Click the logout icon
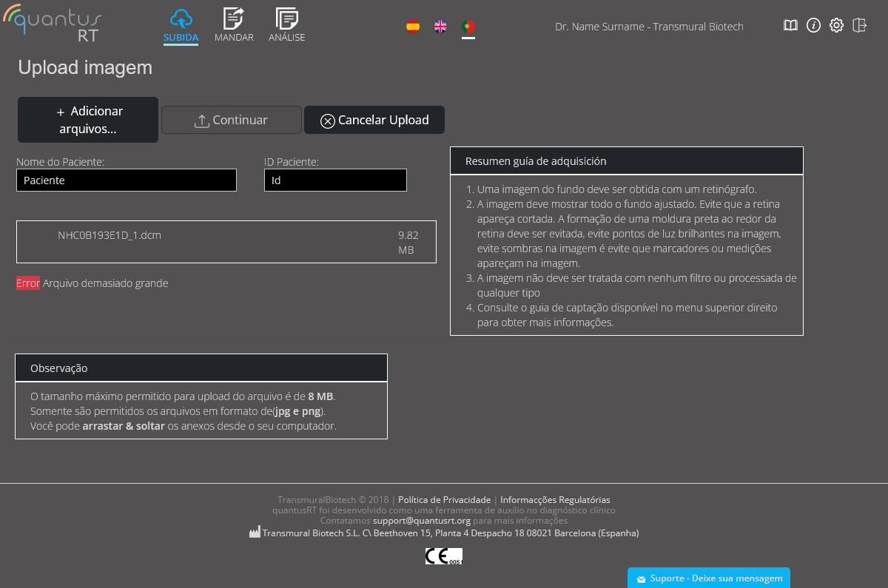The image size is (888, 588). 859,26
